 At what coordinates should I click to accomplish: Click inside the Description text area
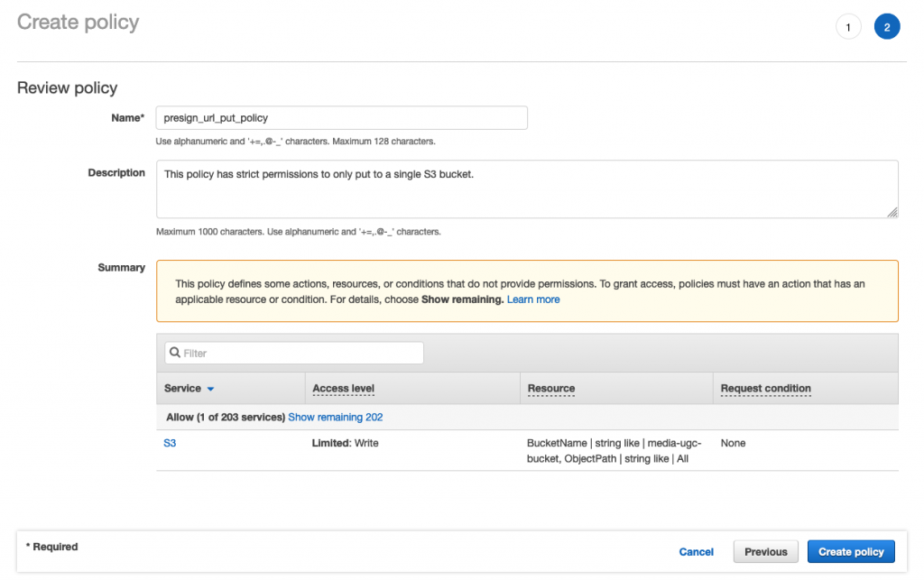pos(526,189)
